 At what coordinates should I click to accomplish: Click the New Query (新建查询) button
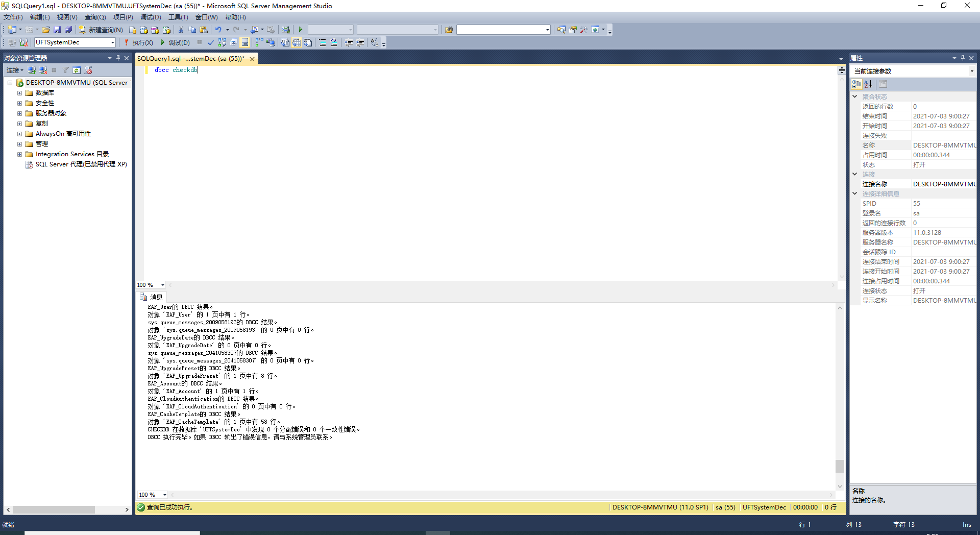pos(101,30)
